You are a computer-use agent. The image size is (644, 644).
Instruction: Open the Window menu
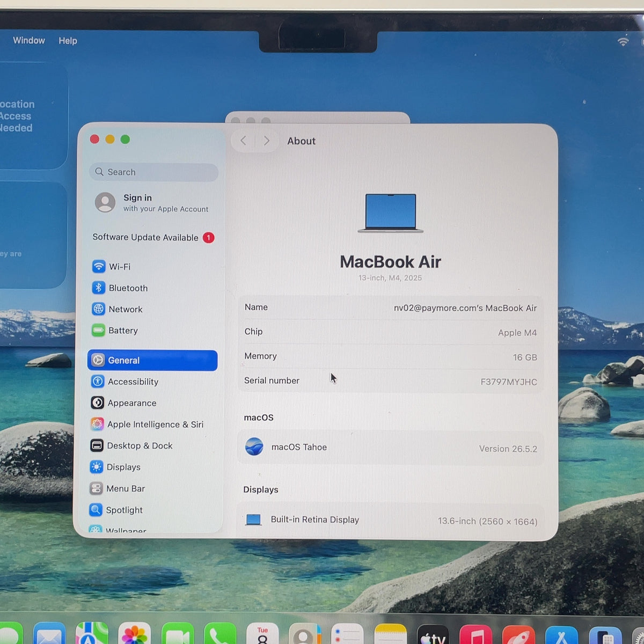[29, 41]
